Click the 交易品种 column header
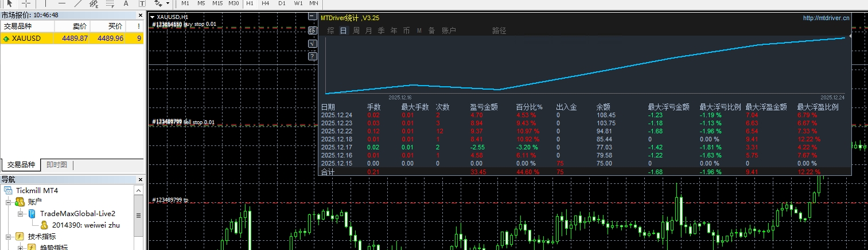 pos(27,26)
